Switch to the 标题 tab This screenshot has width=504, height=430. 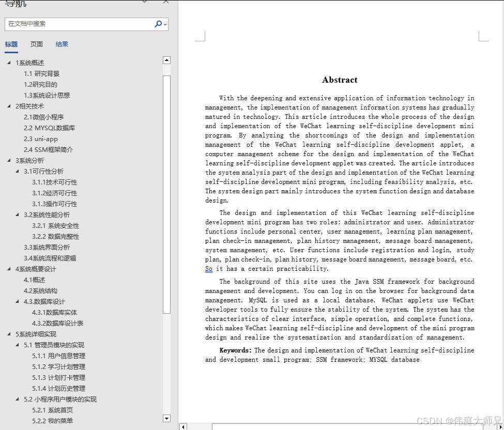click(11, 44)
